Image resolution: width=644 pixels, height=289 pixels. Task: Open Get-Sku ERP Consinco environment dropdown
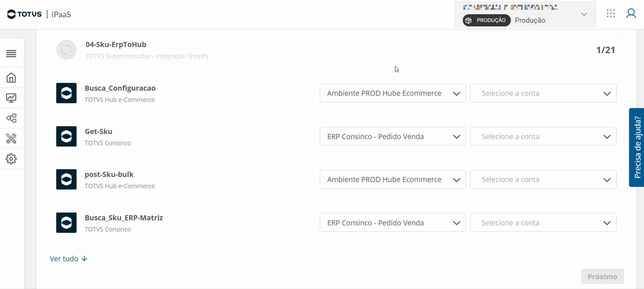[393, 136]
